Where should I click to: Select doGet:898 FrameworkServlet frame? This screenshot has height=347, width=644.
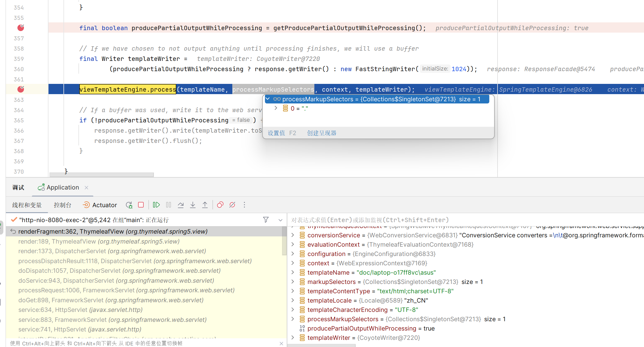tap(144, 300)
